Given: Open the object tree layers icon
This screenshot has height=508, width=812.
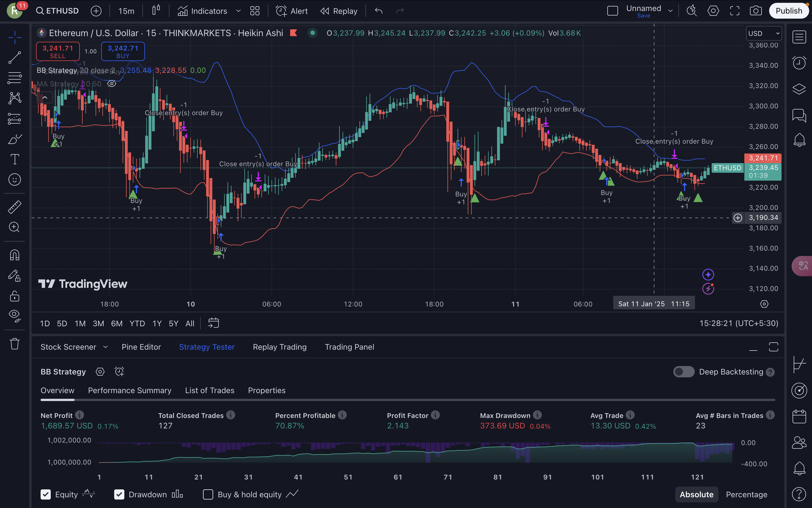Looking at the screenshot, I should pos(799,89).
